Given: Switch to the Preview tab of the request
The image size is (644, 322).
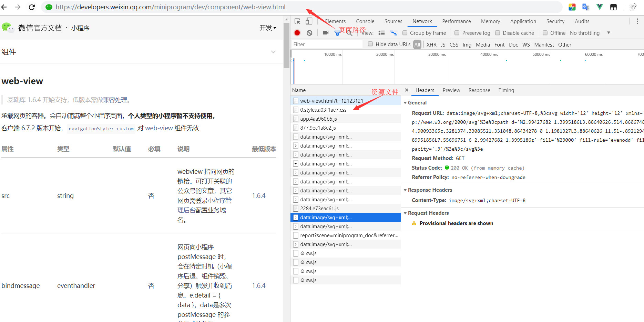Looking at the screenshot, I should click(x=451, y=90).
